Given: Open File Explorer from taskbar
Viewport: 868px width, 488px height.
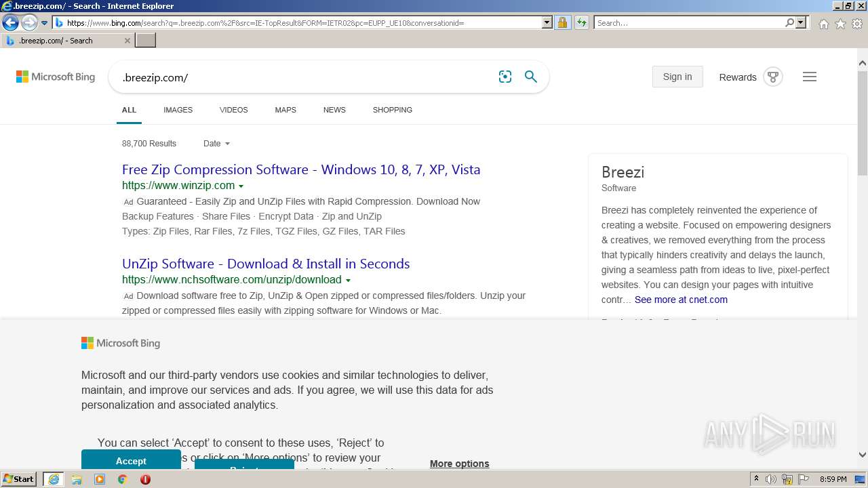Looking at the screenshot, I should [x=77, y=479].
